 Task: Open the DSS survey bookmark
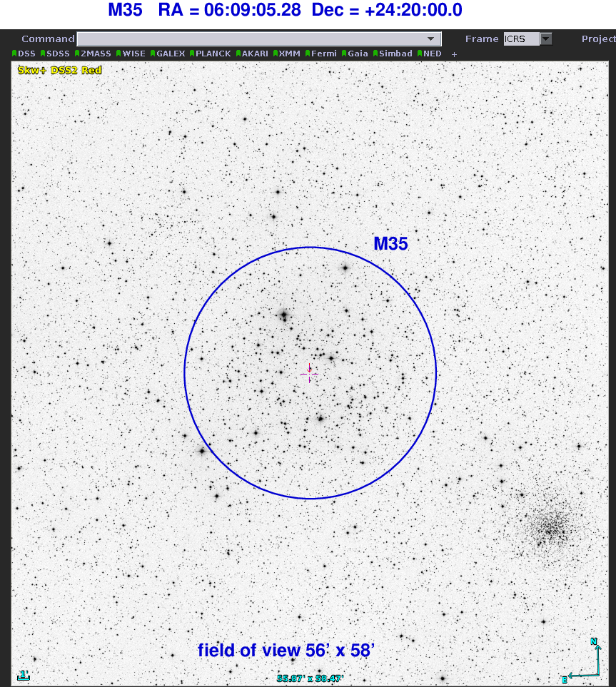point(24,54)
